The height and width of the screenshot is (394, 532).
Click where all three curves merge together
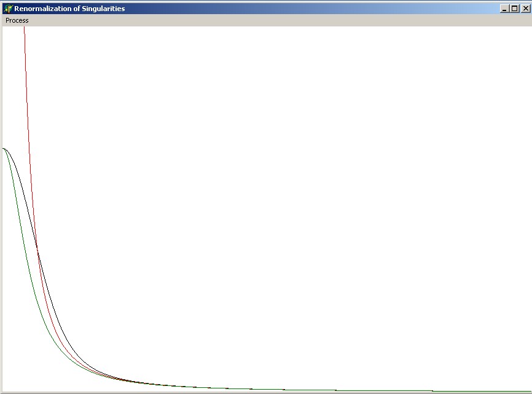coord(141,382)
